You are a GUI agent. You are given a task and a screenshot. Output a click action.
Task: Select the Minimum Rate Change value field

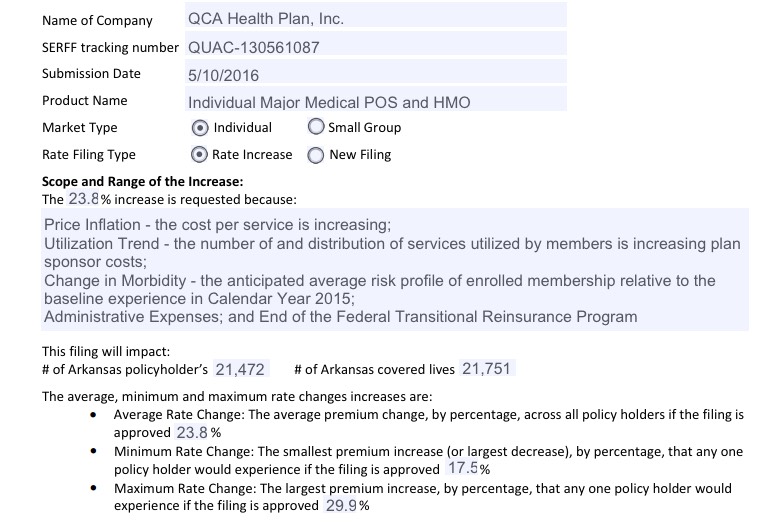462,469
